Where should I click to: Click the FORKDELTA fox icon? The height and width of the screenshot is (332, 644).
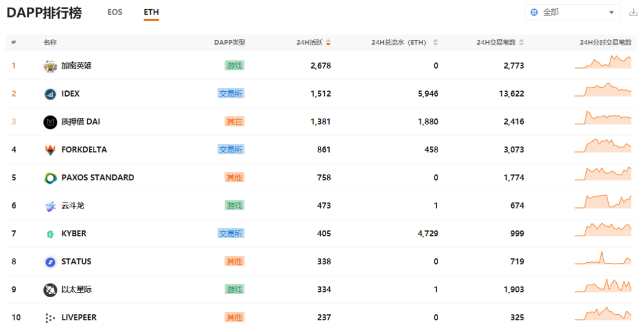(50, 150)
